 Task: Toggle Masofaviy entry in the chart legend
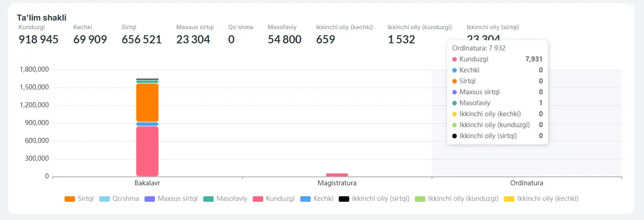pos(225,199)
